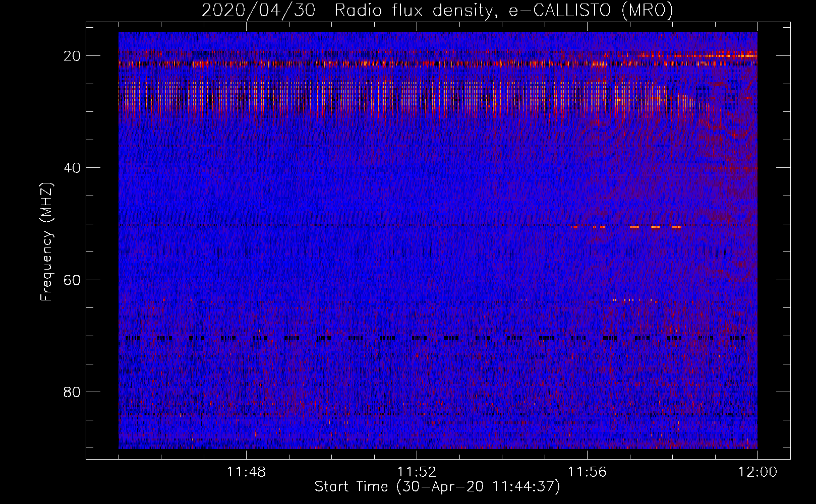Click the 'Start Time (30-Apr-20 11:44:37)' label
The image size is (816, 504).
(437, 487)
